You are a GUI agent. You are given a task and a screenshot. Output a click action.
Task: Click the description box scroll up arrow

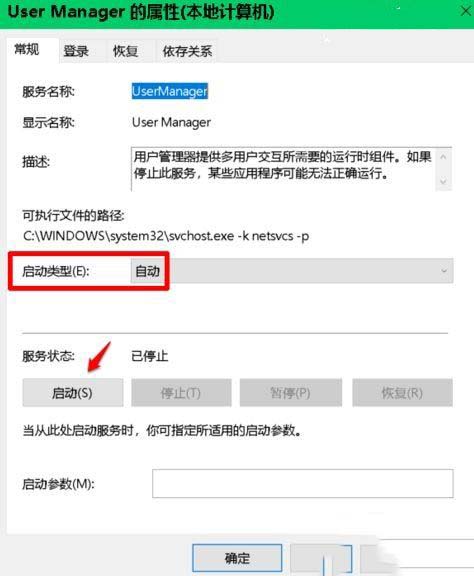coord(444,157)
